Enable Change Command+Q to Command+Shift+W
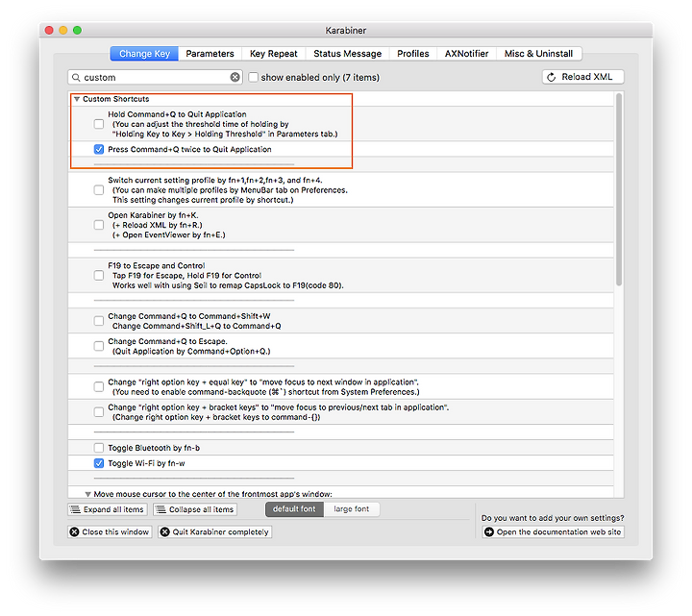692x616 pixels. point(99,321)
